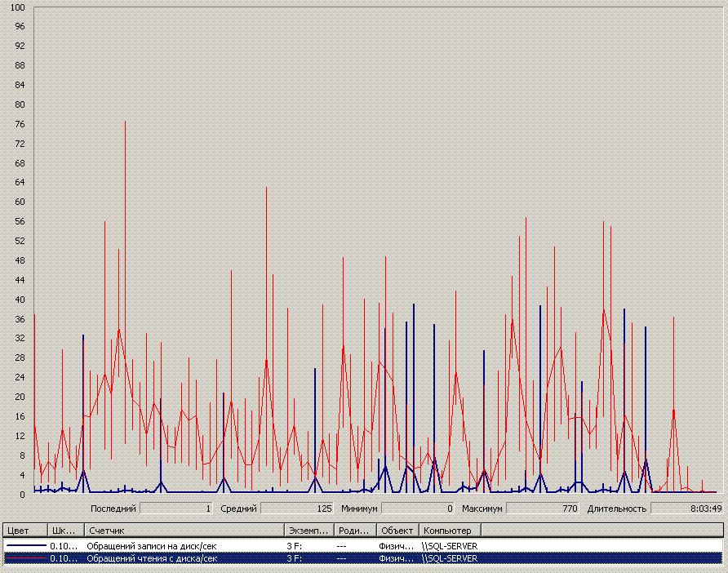Click the Средний value field showing 125

click(298, 509)
